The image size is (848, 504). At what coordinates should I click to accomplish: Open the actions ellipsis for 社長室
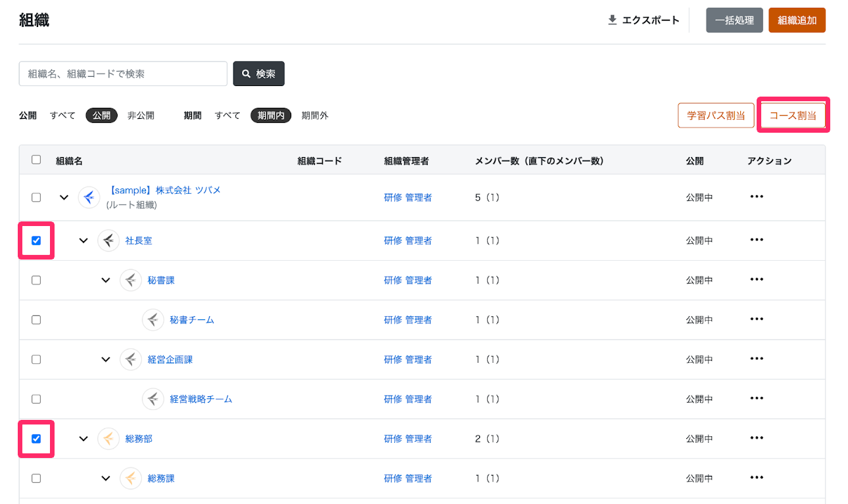point(757,240)
